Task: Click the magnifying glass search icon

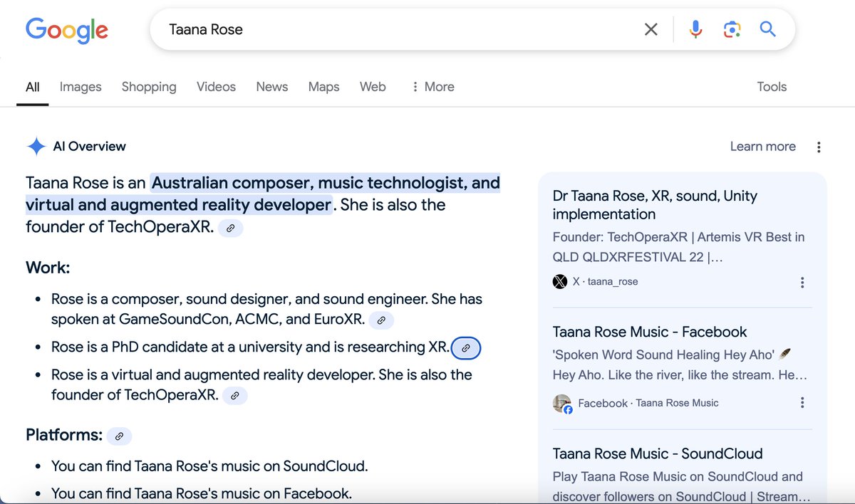Action: coord(767,29)
